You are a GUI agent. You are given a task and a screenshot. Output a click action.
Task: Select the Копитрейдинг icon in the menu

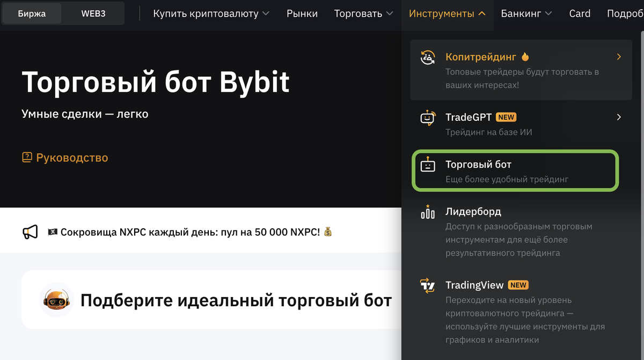[428, 56]
